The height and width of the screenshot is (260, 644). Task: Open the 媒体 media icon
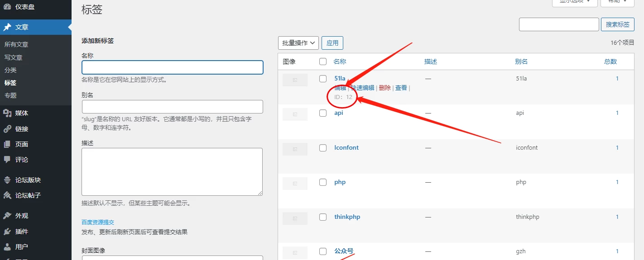7,113
